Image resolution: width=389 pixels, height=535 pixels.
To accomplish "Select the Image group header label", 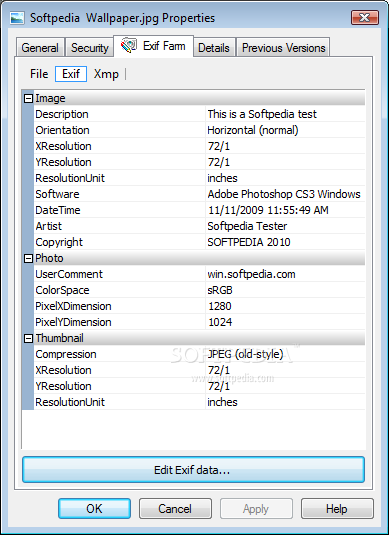I will coord(50,99).
